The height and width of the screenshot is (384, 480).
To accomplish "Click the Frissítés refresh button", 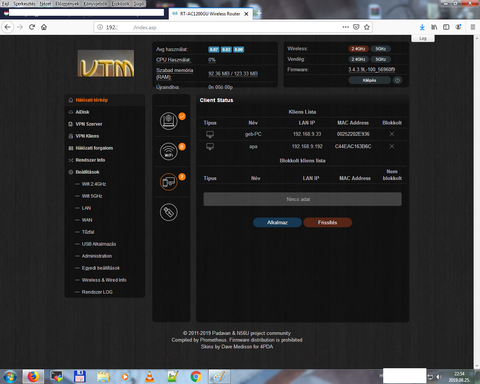I will [327, 222].
